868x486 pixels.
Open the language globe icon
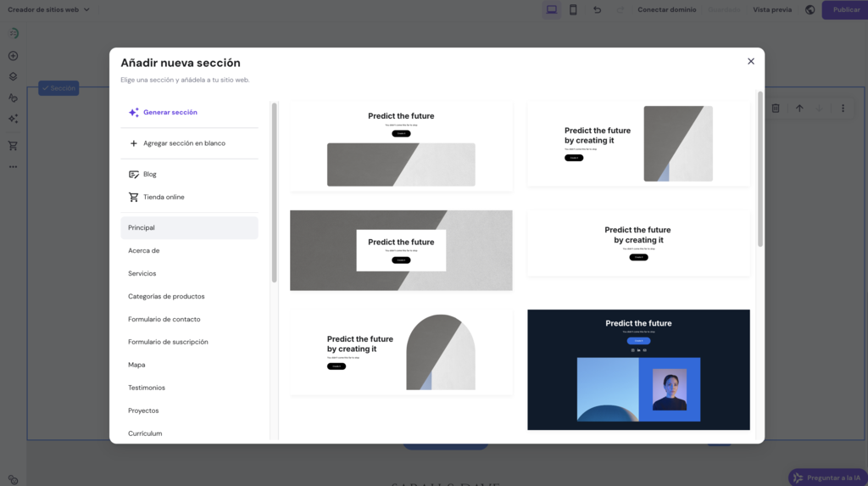click(x=810, y=10)
